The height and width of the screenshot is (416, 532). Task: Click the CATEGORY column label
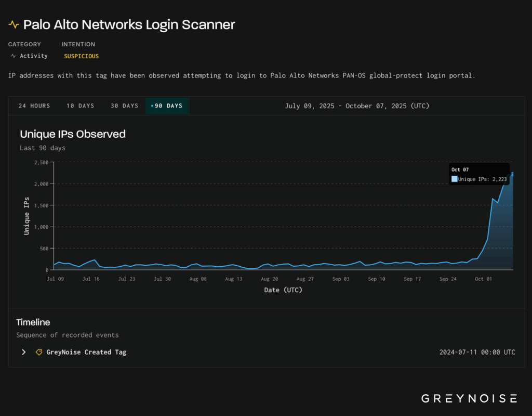(x=24, y=44)
